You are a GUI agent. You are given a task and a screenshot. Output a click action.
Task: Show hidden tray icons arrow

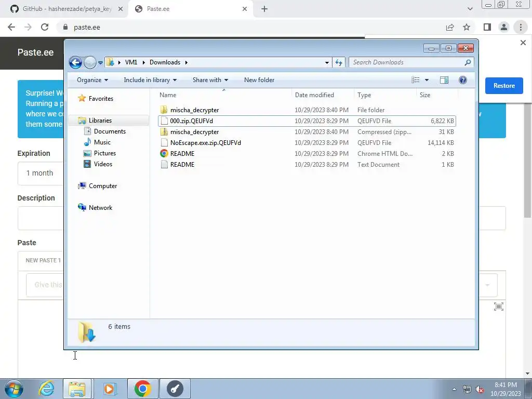tap(454, 389)
